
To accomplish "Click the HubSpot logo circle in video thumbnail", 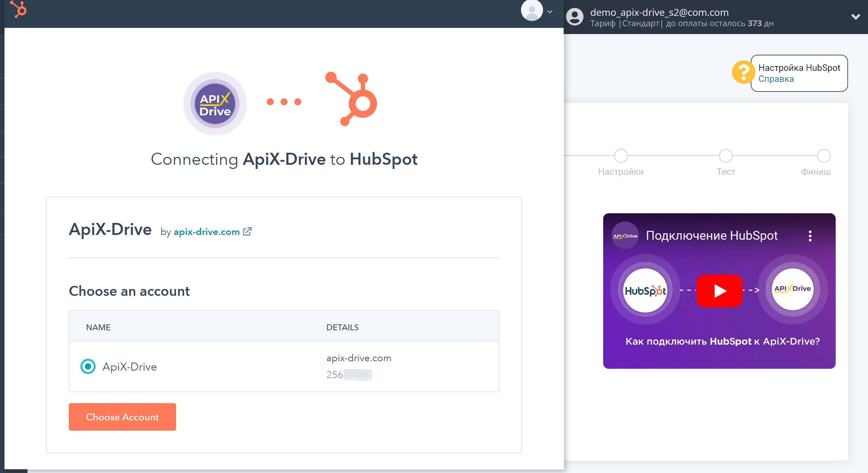I will (645, 290).
